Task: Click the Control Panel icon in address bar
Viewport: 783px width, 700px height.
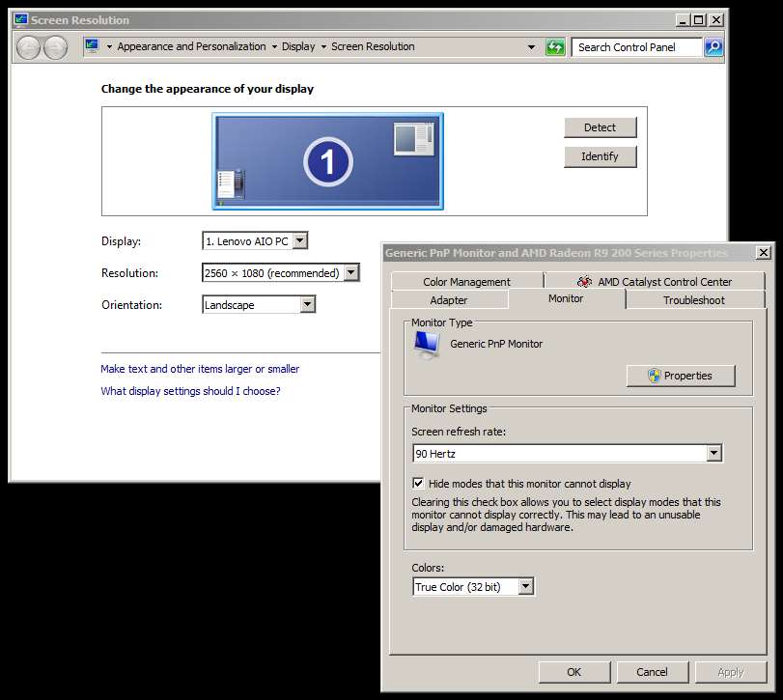Action: [x=92, y=46]
